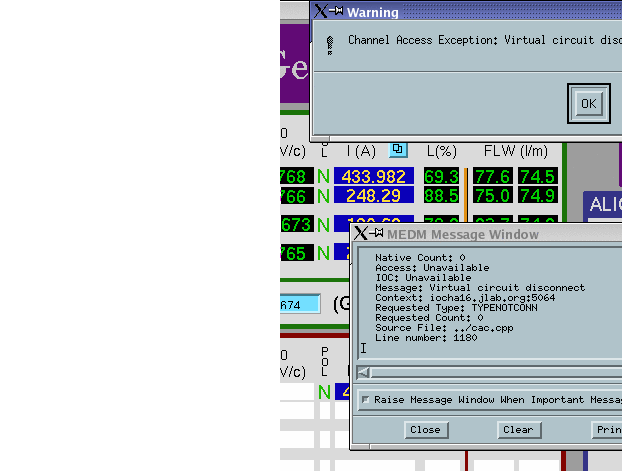Screen dimensions: 622x471
Task: Click the pin icon in MEDM Message Window
Action: 376,233
